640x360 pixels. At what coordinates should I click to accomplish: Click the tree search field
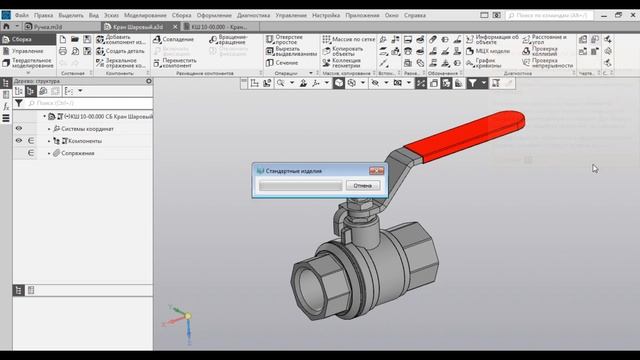[x=89, y=103]
